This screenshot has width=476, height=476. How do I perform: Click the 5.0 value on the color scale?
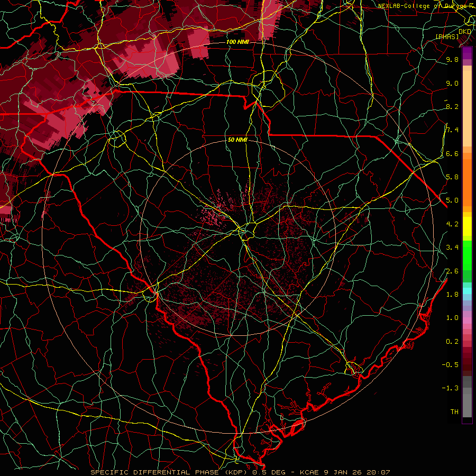tap(452, 200)
